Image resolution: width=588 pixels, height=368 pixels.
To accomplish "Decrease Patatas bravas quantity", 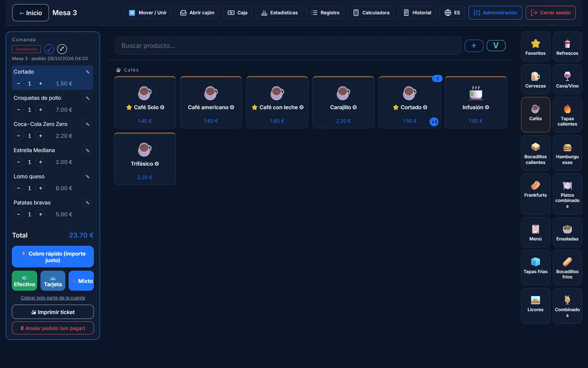I will point(18,215).
